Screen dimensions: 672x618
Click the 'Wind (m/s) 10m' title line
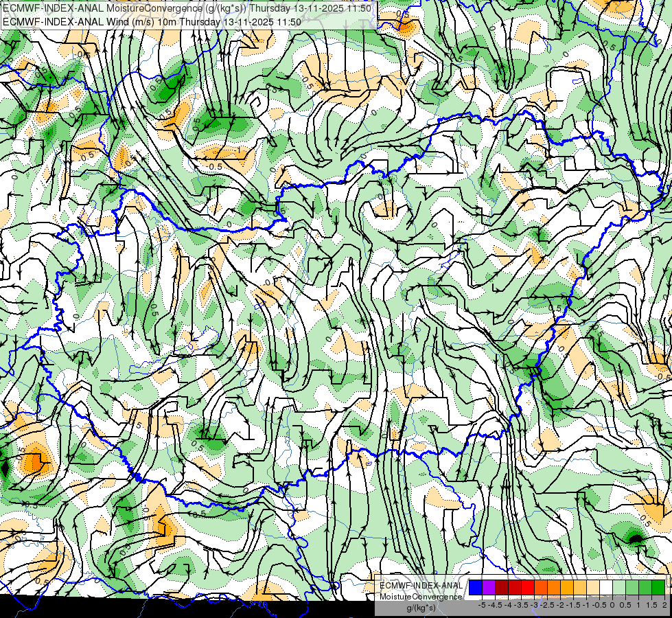coord(152,22)
